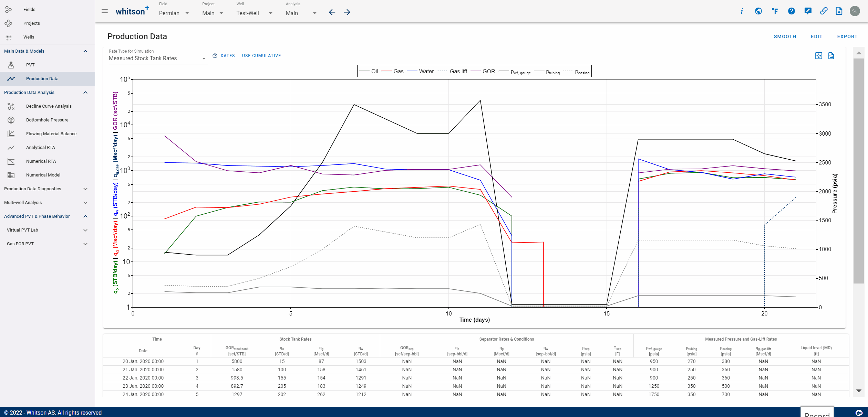Screen dimensions: 868x417
Task: Go to previous well arrow
Action: point(332,12)
